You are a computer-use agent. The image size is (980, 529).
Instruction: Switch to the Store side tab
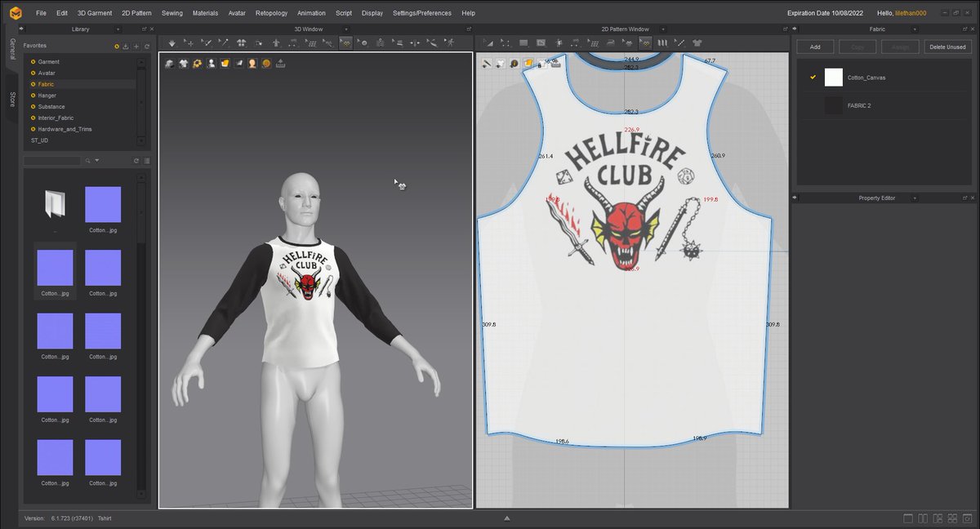(x=12, y=100)
